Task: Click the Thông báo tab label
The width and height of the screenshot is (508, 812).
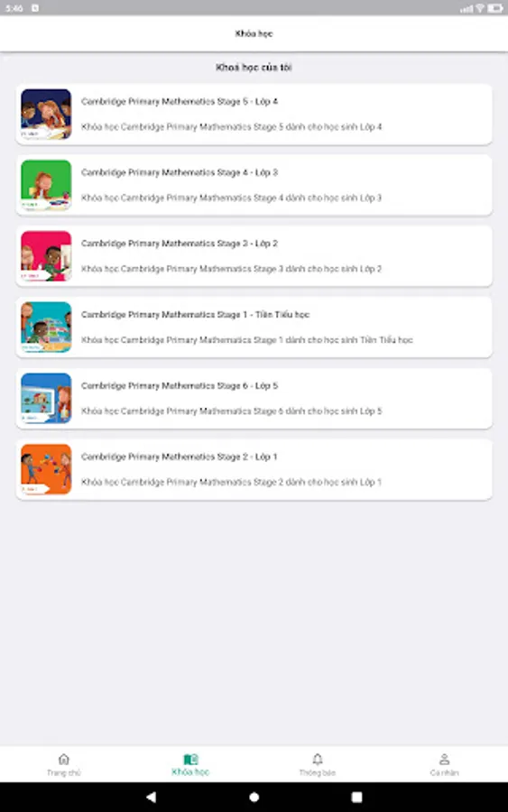Action: (x=318, y=772)
